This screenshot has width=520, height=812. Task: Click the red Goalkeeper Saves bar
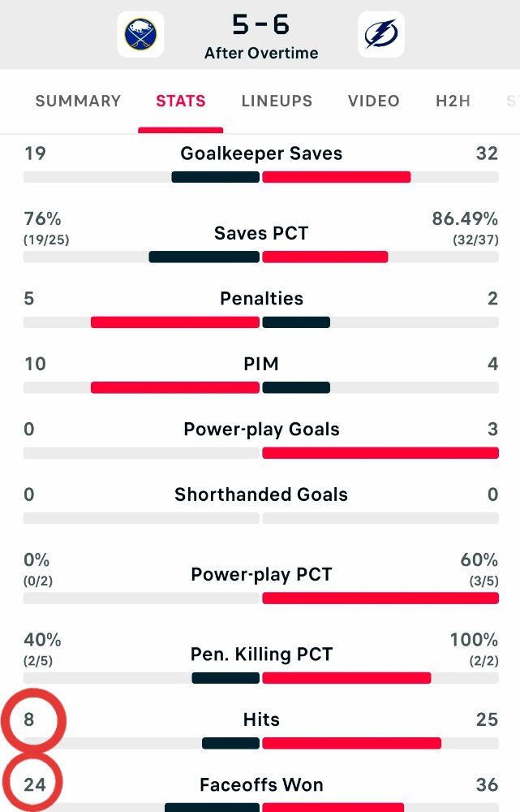click(x=337, y=177)
